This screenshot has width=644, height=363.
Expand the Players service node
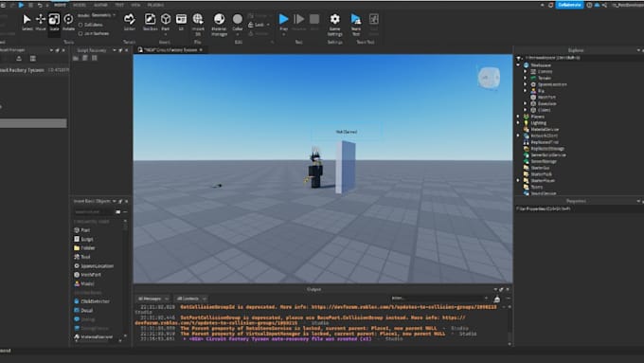[519, 117]
